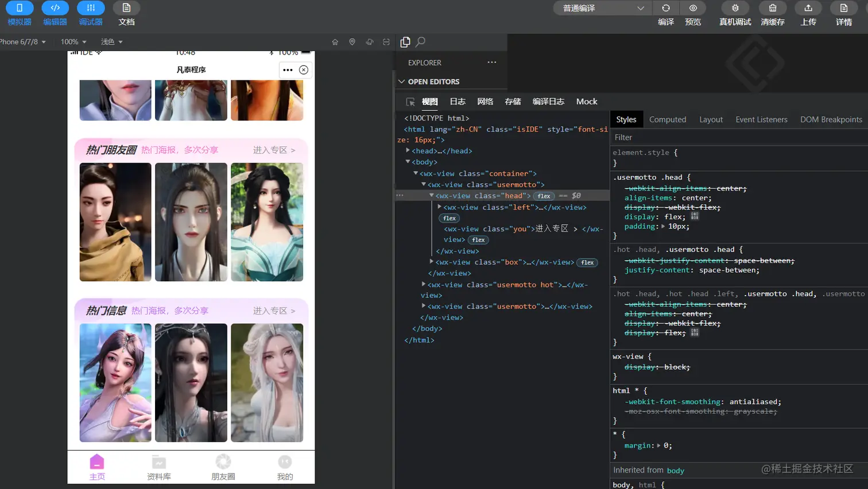The image size is (868, 489).
Task: Open the white-haired character poster thumbnail
Action: (267, 383)
